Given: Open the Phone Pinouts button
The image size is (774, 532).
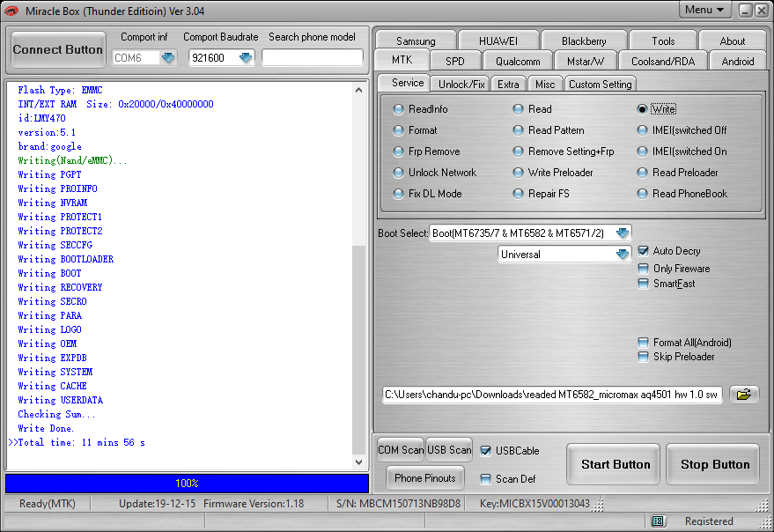Looking at the screenshot, I should point(425,477).
